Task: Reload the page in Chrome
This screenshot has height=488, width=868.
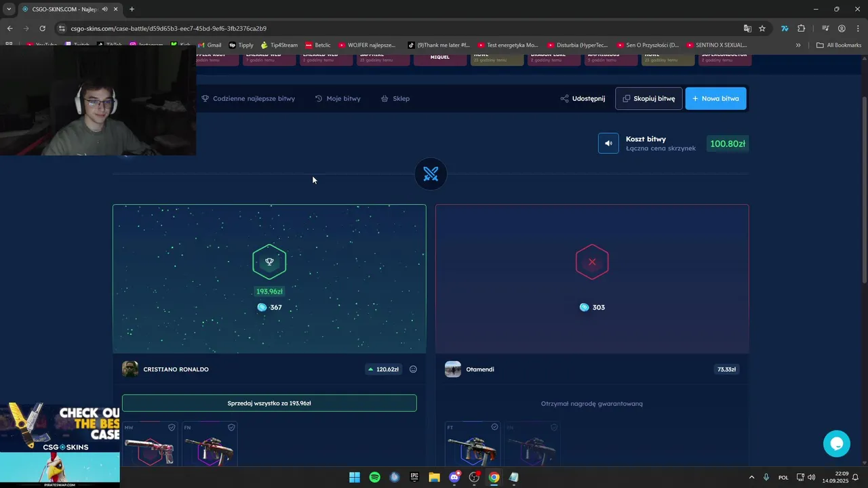Action: (42, 28)
